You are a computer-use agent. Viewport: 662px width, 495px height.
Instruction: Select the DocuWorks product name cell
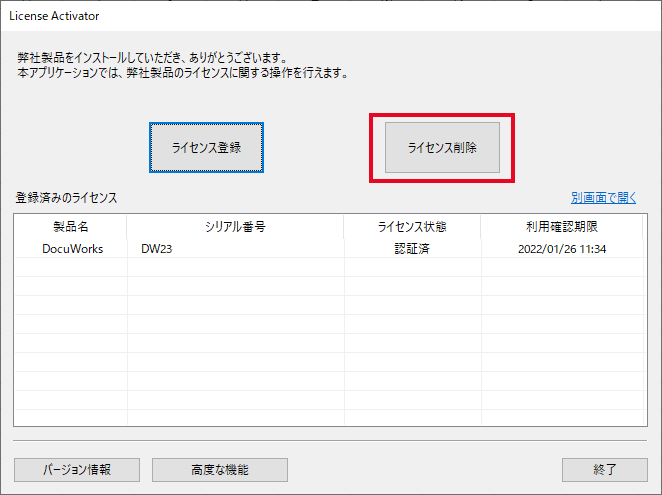tap(72, 249)
